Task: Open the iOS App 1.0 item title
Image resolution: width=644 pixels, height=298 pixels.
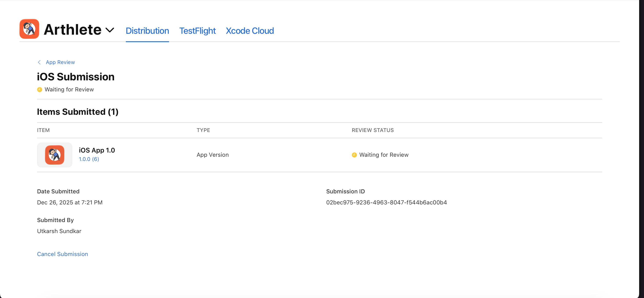Action: click(97, 150)
